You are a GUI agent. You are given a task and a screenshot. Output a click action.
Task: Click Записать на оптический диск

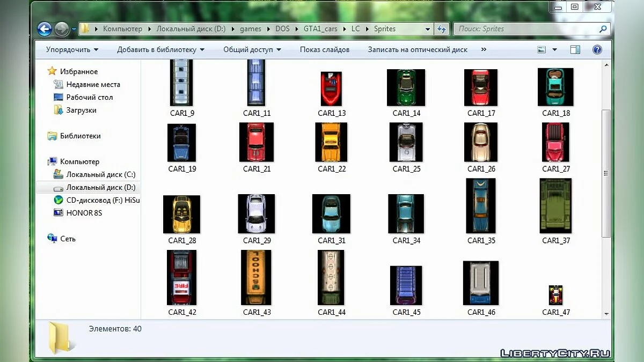pyautogui.click(x=417, y=49)
